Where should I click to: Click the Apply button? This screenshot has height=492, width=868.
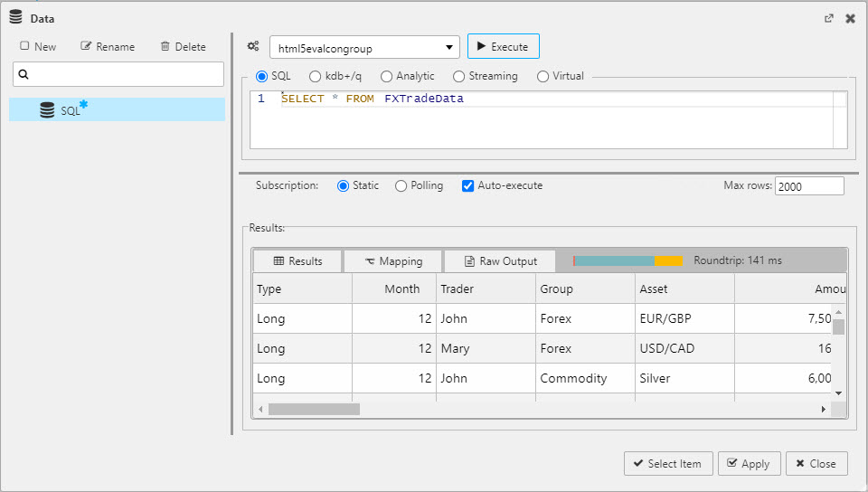point(747,463)
